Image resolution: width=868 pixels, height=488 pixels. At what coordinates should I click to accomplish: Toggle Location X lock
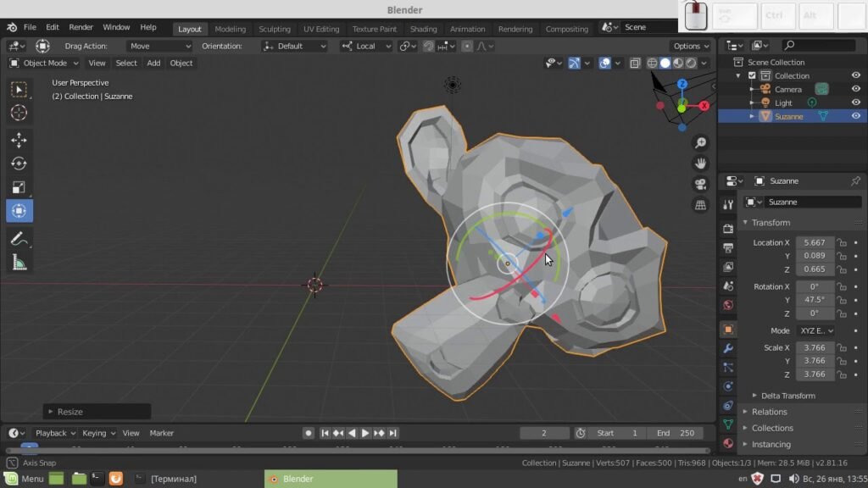(842, 242)
